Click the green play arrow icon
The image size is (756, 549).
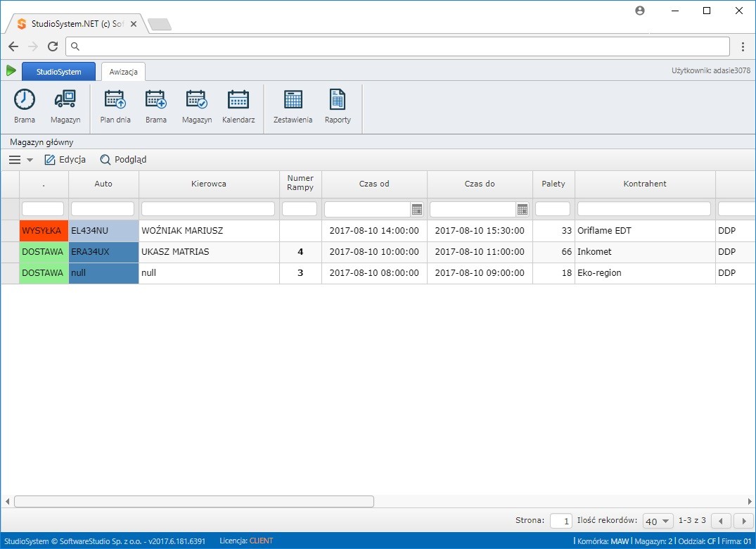11,71
